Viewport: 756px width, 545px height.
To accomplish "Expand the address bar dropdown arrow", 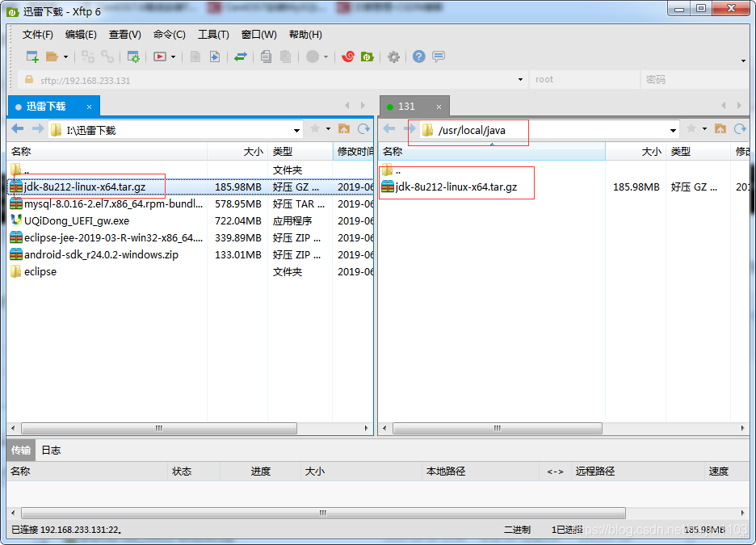I will [x=520, y=80].
